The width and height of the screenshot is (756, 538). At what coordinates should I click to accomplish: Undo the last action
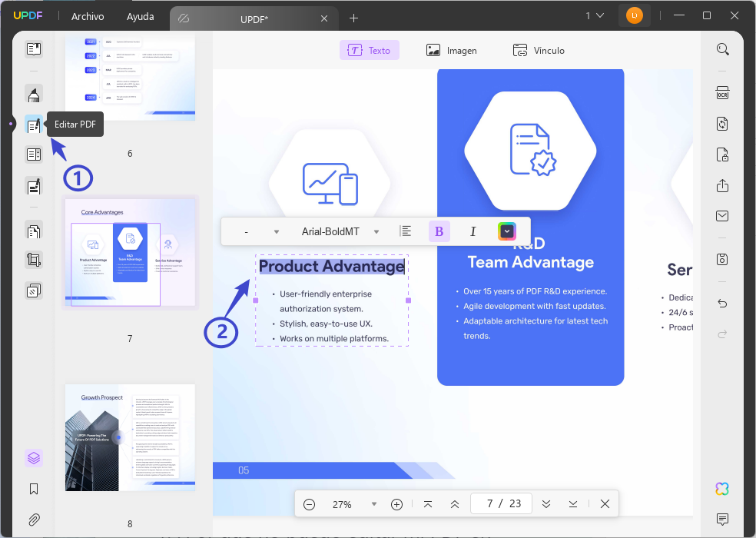(722, 303)
